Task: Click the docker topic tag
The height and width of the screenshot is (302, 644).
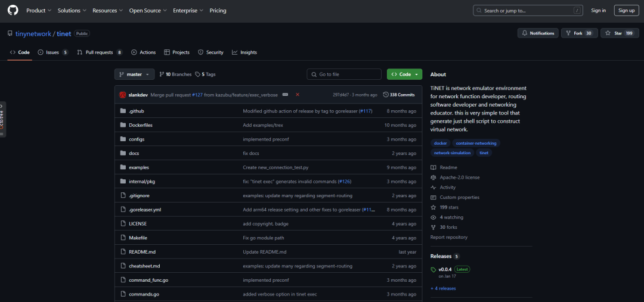Action: coord(440,143)
